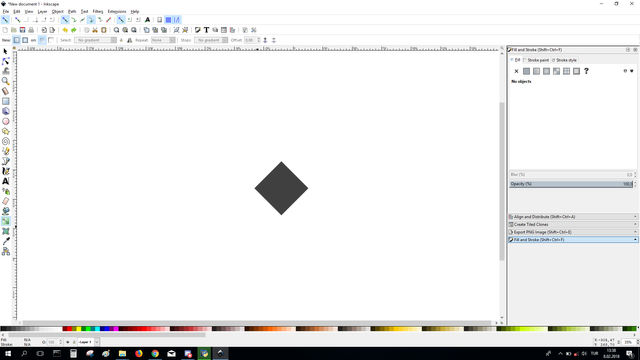
Task: Collapse bottom Fill and Stroke panel entry
Action: coord(573,240)
